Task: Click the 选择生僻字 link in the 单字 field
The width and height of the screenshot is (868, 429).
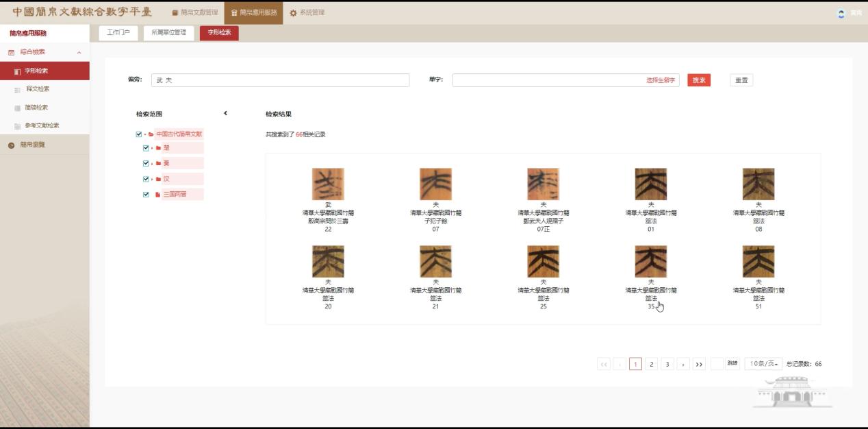Action: point(660,80)
